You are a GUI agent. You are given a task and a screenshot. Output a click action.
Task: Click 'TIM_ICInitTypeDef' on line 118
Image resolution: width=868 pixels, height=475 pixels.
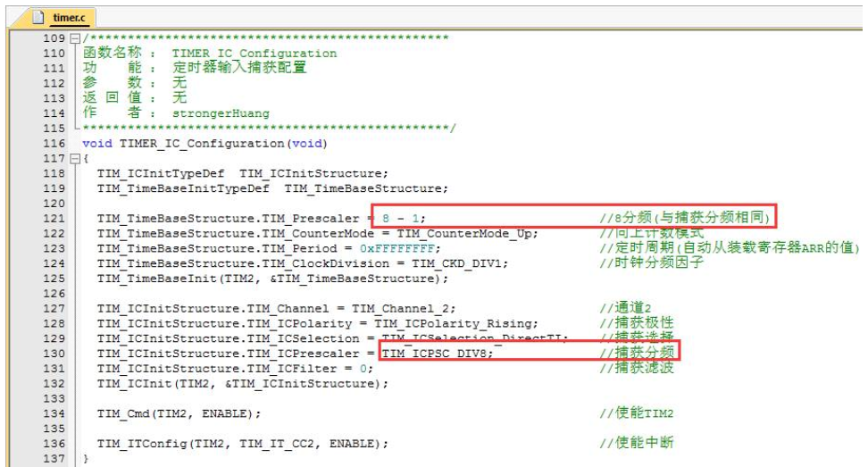(x=161, y=174)
